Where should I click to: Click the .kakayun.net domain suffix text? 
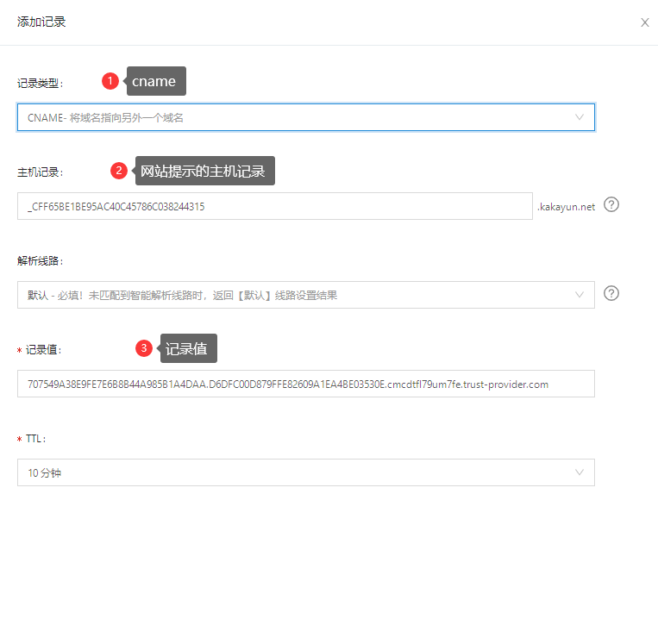(566, 207)
